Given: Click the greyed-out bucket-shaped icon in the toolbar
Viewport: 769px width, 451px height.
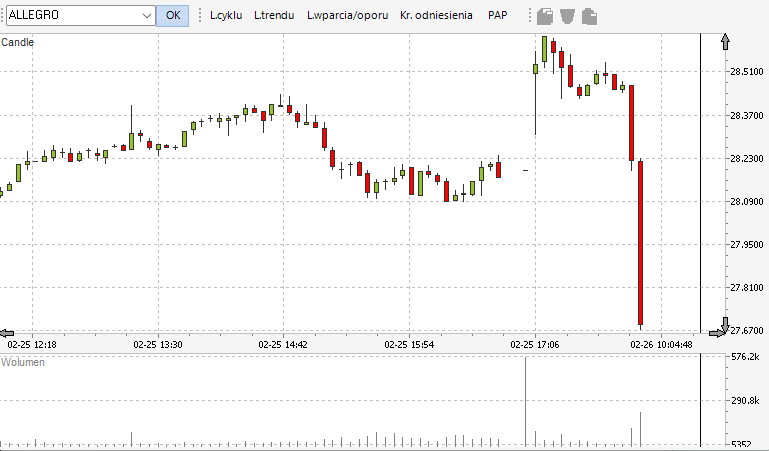Looking at the screenshot, I should click(x=567, y=16).
